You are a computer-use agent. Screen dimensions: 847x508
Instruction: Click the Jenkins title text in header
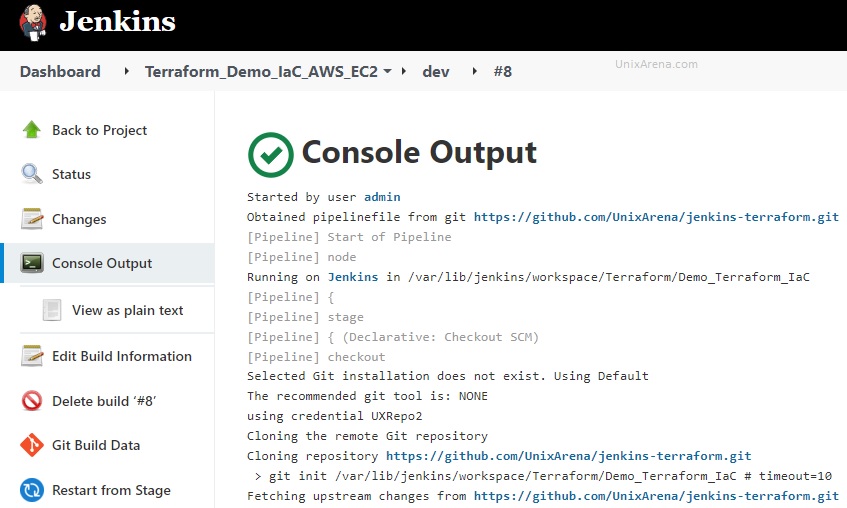118,22
